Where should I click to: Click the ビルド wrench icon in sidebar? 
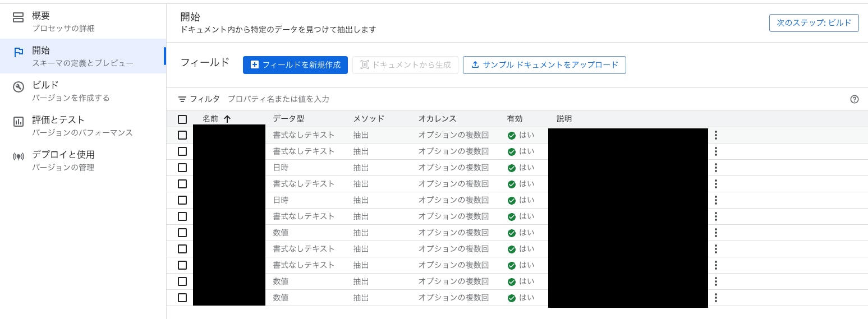[19, 87]
